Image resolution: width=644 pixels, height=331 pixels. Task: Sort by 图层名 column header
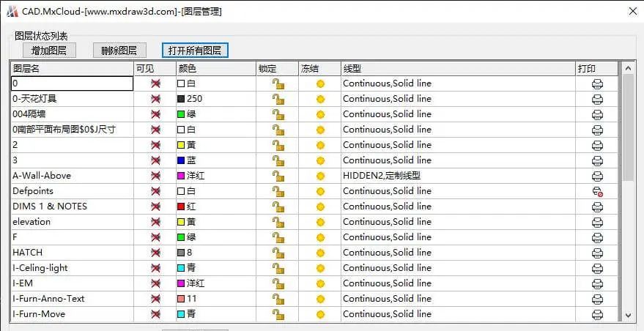73,69
